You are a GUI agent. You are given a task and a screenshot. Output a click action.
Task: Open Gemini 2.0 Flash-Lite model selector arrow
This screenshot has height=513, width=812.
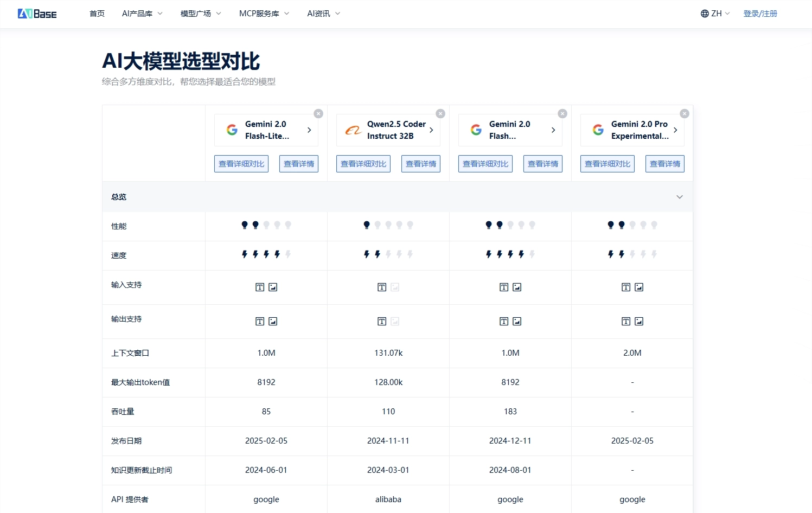(x=309, y=130)
